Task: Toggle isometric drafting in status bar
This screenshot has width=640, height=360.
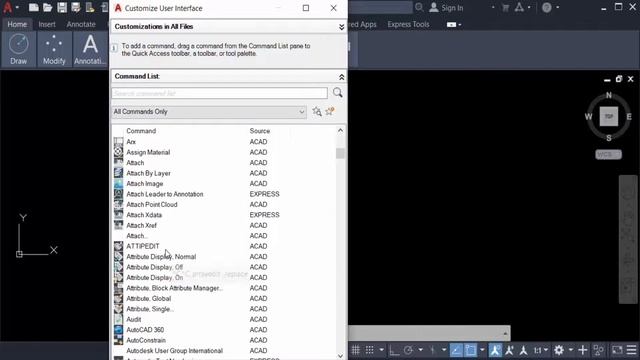Action: (432, 350)
